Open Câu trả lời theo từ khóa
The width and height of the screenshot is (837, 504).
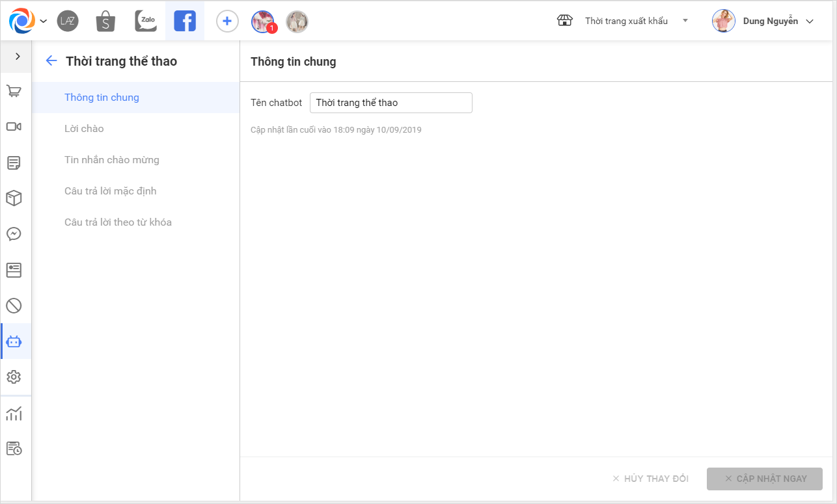[x=118, y=222]
